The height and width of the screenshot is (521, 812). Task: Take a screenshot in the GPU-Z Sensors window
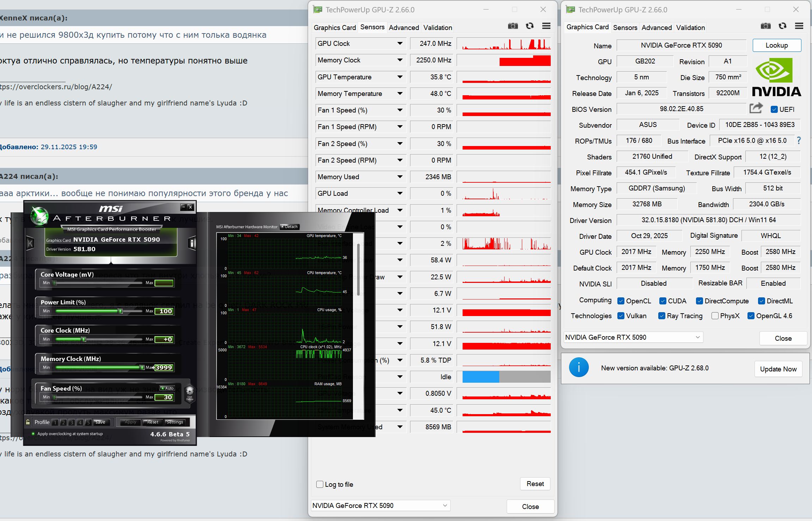513,26
